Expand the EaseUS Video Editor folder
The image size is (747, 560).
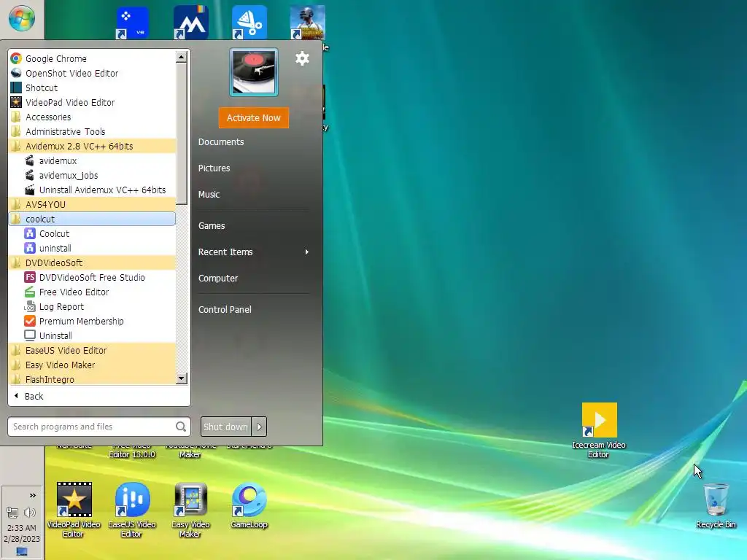coord(93,351)
